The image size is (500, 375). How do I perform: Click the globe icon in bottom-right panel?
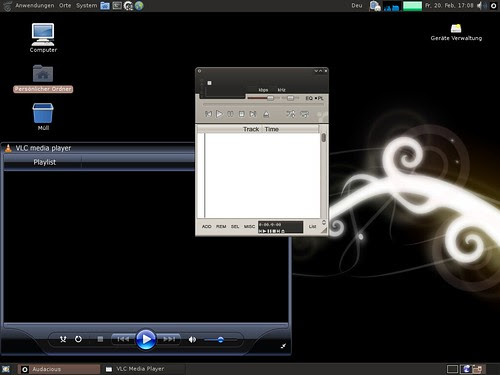(x=466, y=369)
